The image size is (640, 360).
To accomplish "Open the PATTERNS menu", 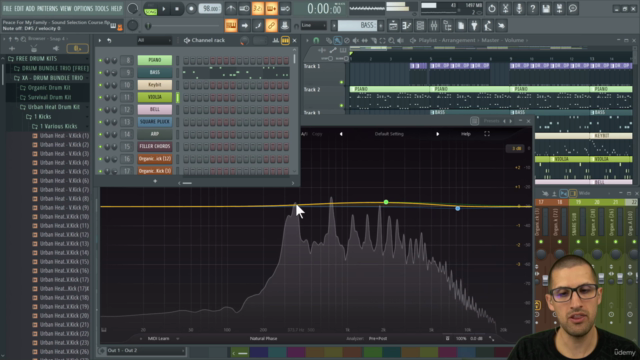I will click(x=47, y=9).
